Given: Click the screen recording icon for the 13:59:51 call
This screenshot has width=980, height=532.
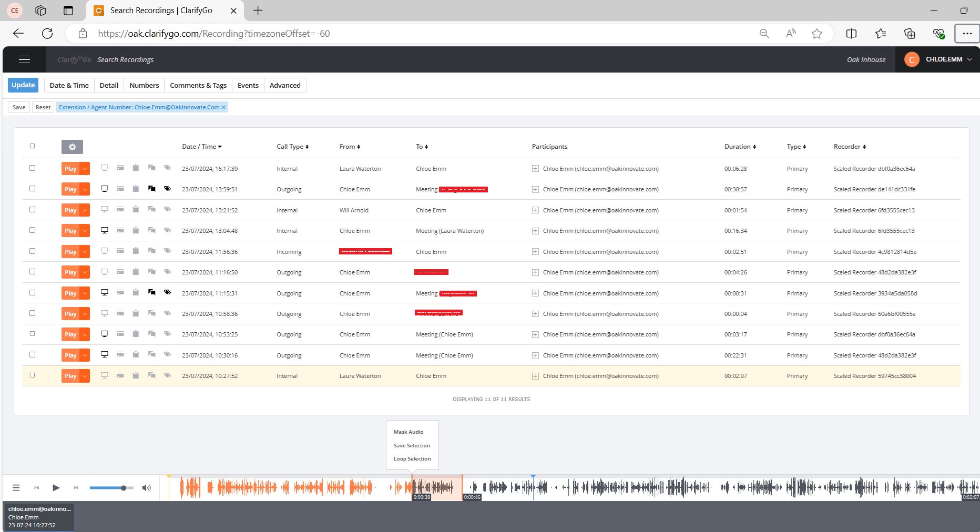Looking at the screenshot, I should point(105,189).
